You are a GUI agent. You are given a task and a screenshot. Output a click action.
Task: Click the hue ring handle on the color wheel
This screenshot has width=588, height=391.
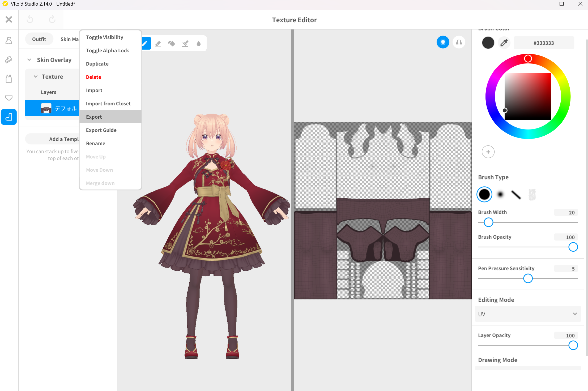pos(528,59)
